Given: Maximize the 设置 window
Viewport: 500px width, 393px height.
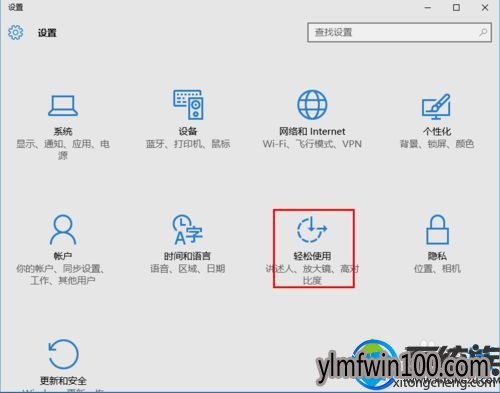Looking at the screenshot, I should pos(456,8).
